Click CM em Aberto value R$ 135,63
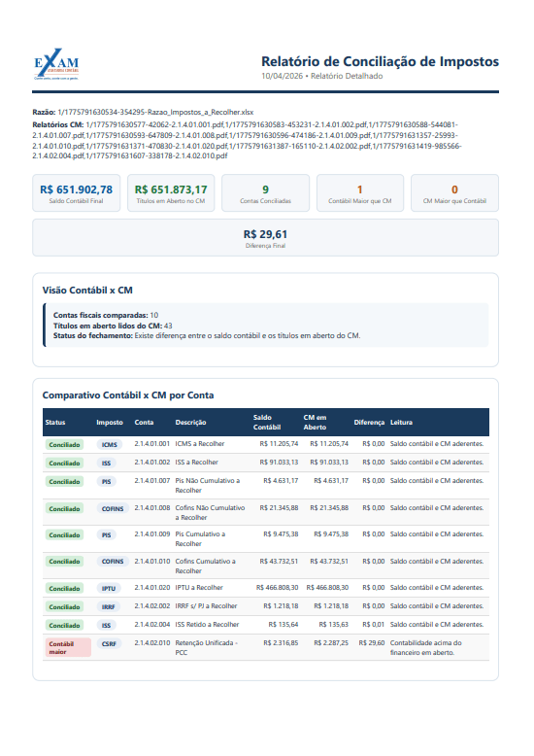Screen dimensions: 534x756 [334, 624]
